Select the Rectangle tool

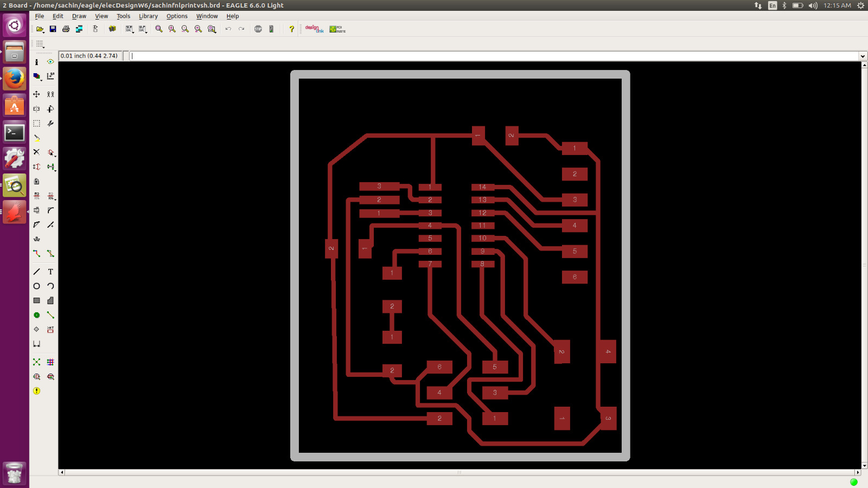(36, 300)
